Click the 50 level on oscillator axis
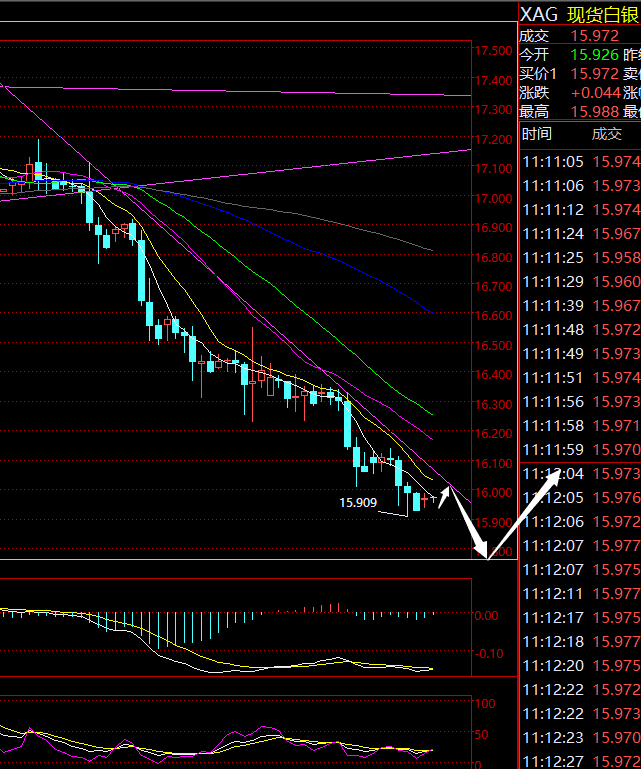The image size is (641, 769). [x=482, y=734]
